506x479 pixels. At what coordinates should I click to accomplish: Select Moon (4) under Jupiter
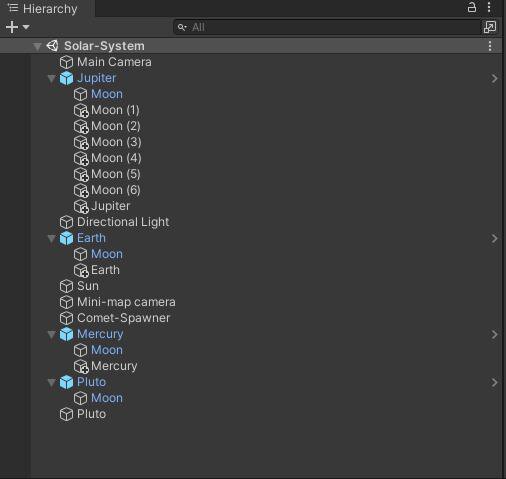click(x=116, y=158)
